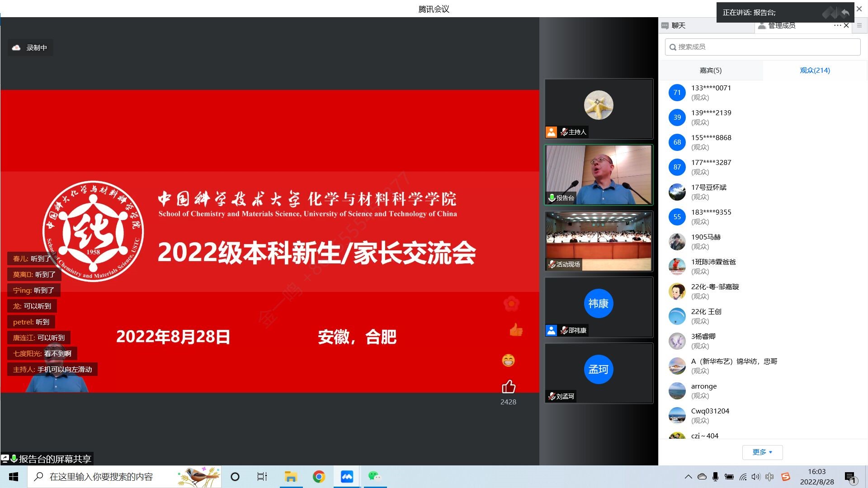
Task: Toggle system microphone icon in the tray
Action: pos(715,477)
